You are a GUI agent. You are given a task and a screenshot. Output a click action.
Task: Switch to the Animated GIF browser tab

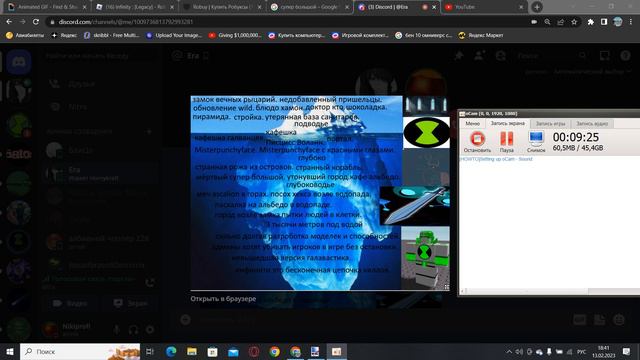click(x=47, y=7)
